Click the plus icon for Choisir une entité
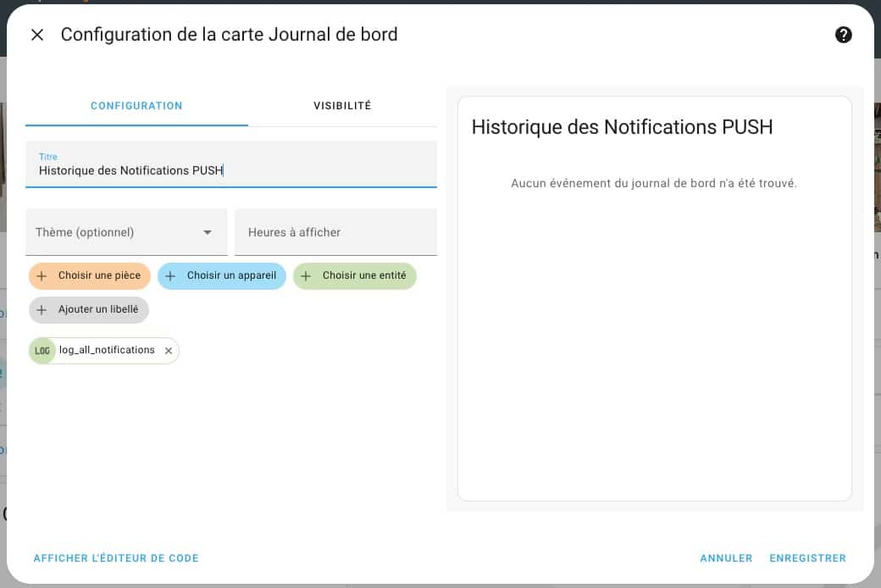Image resolution: width=881 pixels, height=588 pixels. (306, 276)
